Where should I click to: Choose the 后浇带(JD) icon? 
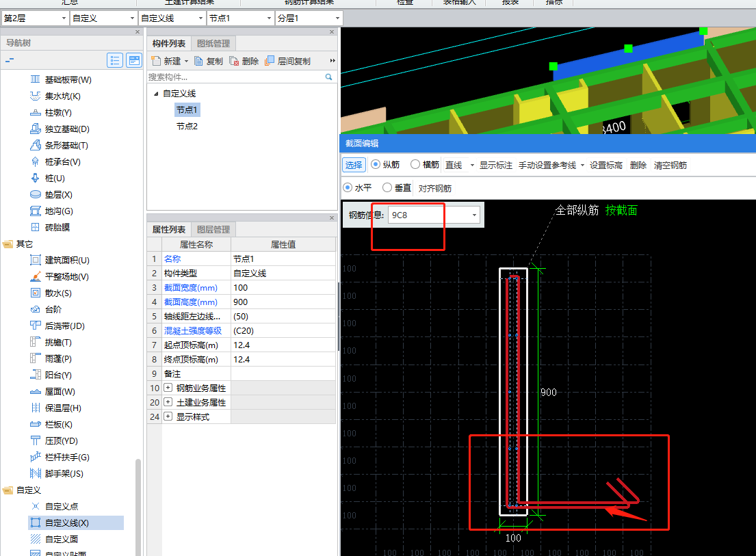35,326
